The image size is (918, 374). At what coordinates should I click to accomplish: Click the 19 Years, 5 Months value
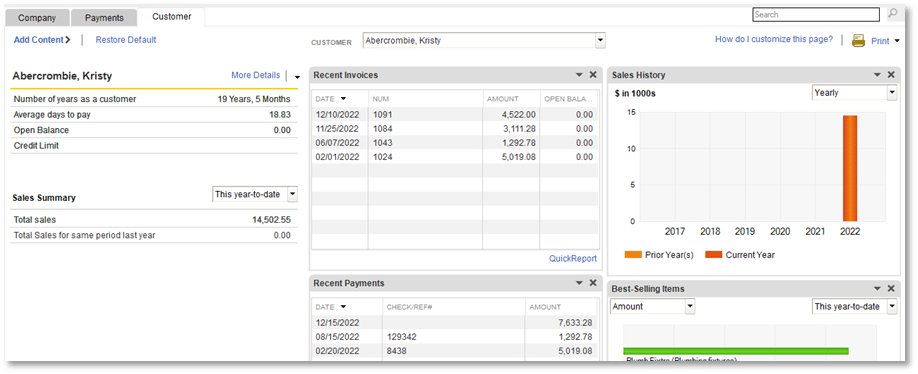254,99
